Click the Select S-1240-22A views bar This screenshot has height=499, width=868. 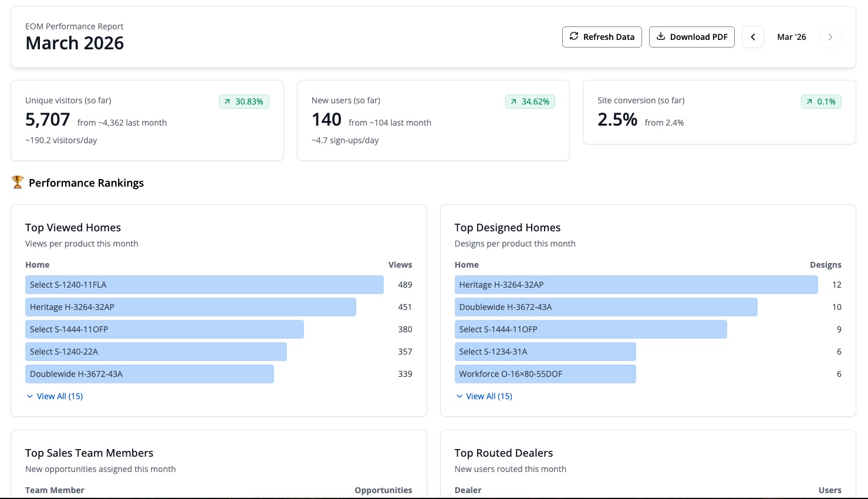[156, 352]
